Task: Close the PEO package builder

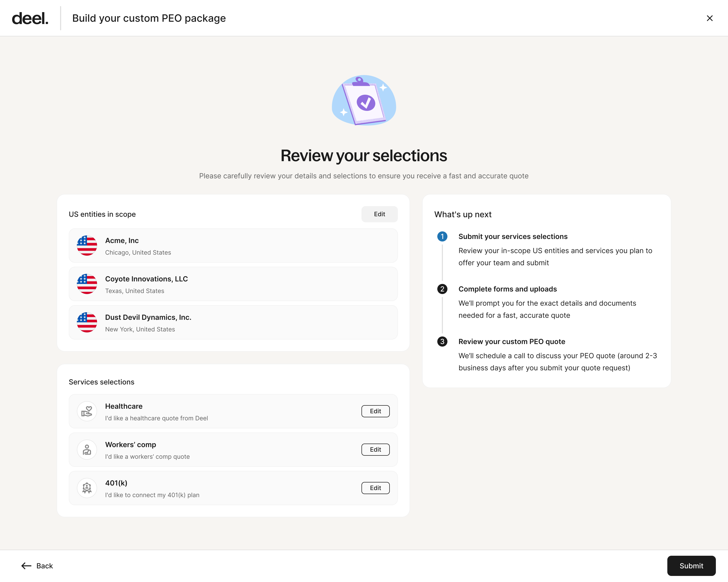Action: (710, 18)
